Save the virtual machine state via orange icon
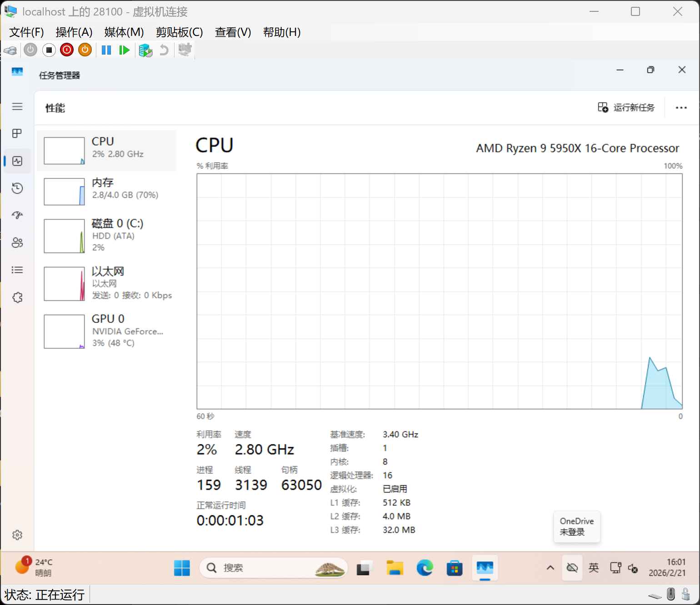Viewport: 700px width, 605px height. point(85,50)
